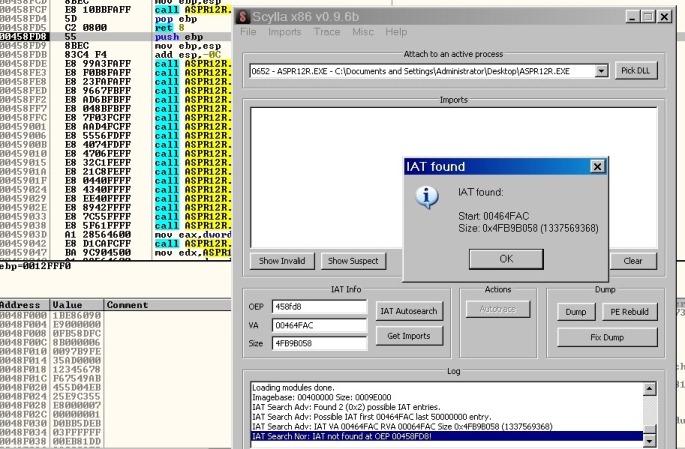Click the Dump button
The height and width of the screenshot is (449, 685).
pos(576,312)
